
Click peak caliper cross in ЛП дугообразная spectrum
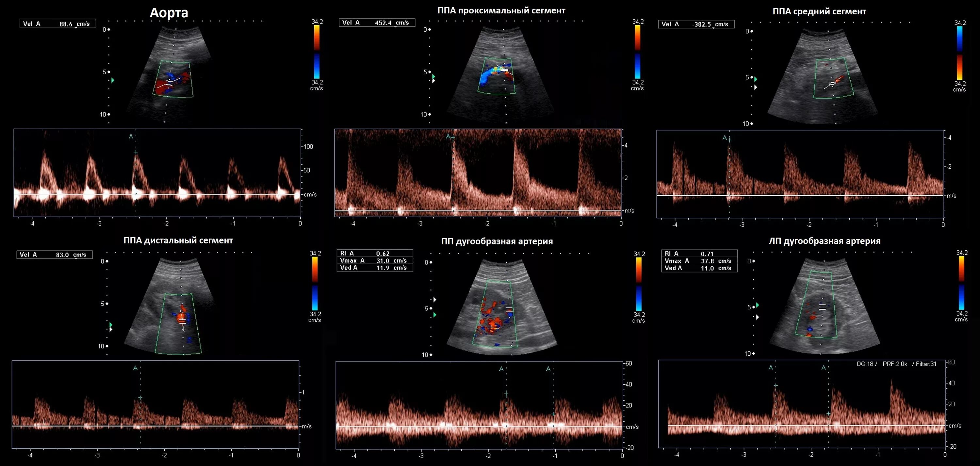pos(776,385)
